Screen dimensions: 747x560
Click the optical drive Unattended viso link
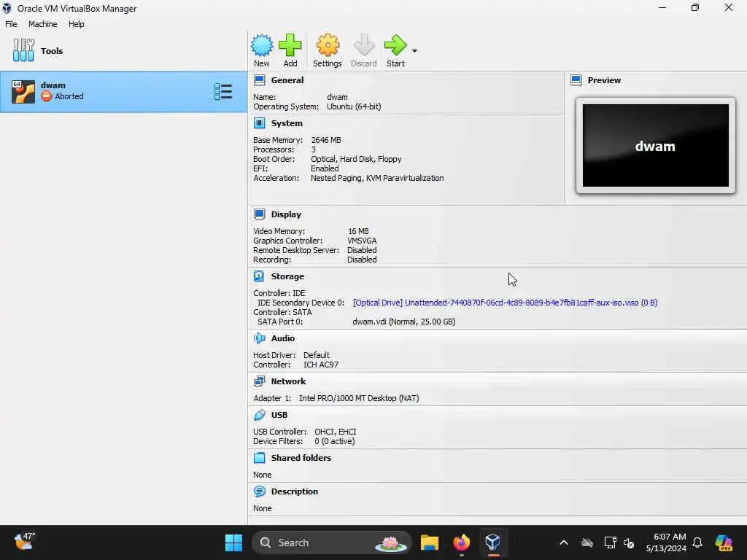pos(505,303)
